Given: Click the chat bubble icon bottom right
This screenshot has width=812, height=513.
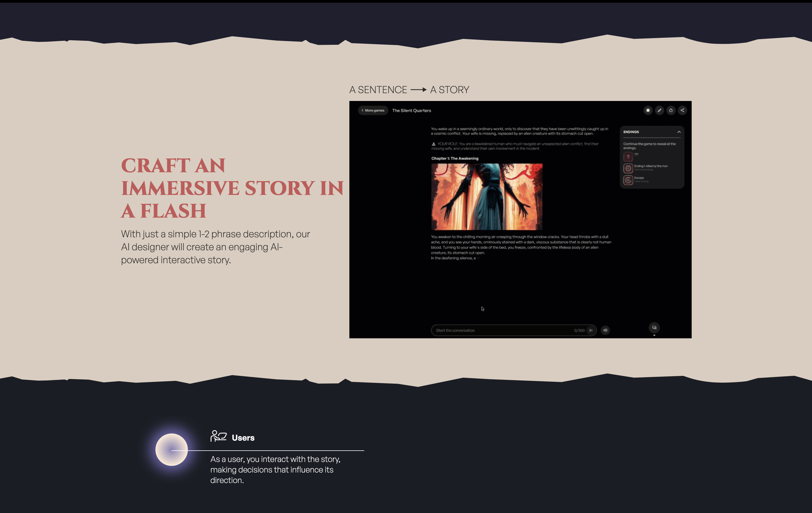Looking at the screenshot, I should tap(654, 327).
